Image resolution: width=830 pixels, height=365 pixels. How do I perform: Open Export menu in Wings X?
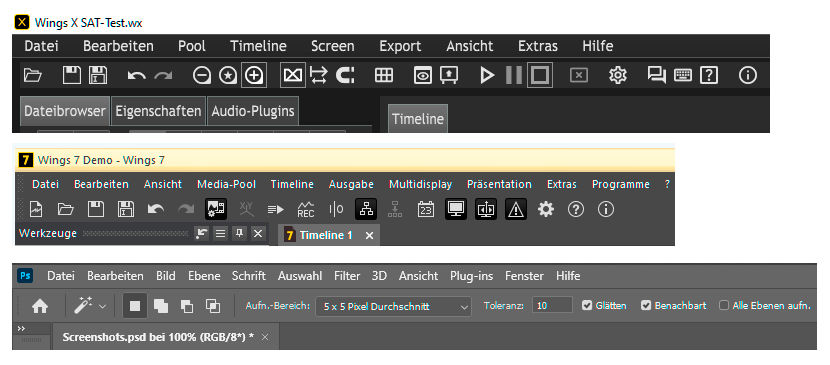pos(400,46)
